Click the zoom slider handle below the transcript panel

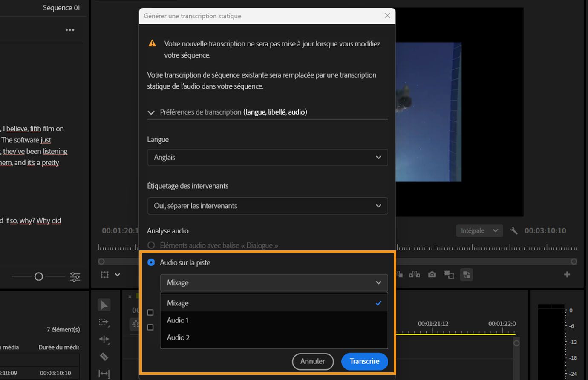pyautogui.click(x=38, y=276)
